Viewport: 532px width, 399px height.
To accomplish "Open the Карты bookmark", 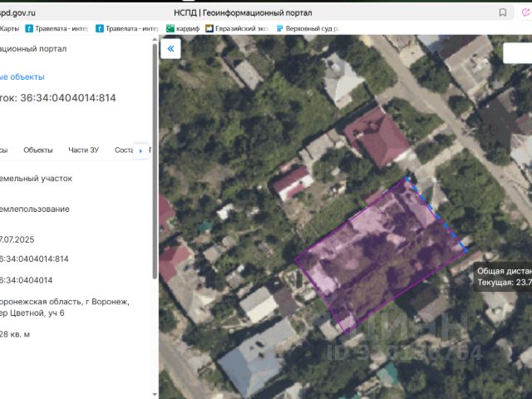I will click(9, 29).
